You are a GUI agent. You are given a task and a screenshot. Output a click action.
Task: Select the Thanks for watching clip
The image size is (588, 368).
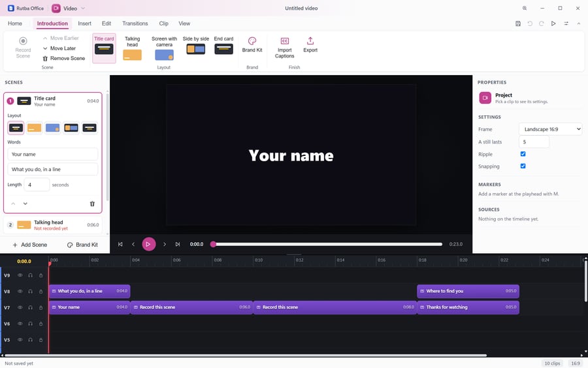(x=468, y=307)
